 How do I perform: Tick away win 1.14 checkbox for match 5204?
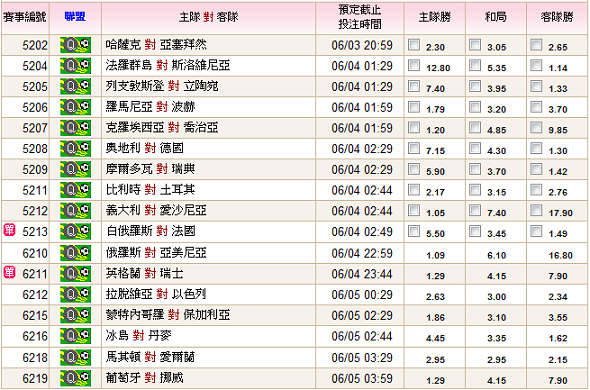(536, 66)
